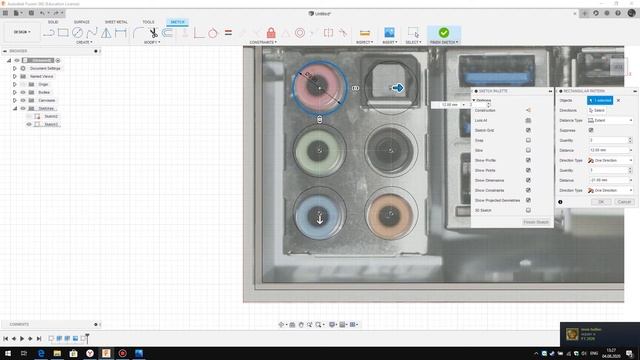Open the Distance Type Extent dropdown
Viewport: 640px width, 360px height.
610,120
